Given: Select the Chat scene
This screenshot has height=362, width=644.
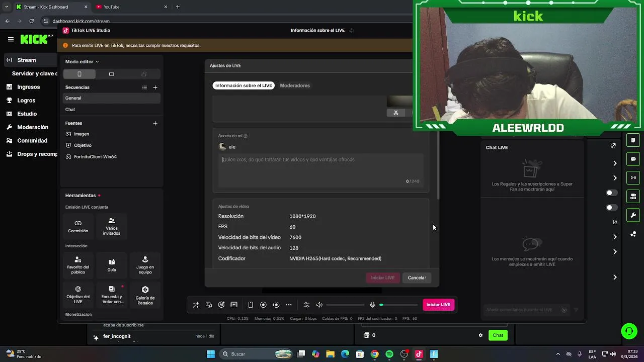Looking at the screenshot, I should (x=111, y=110).
